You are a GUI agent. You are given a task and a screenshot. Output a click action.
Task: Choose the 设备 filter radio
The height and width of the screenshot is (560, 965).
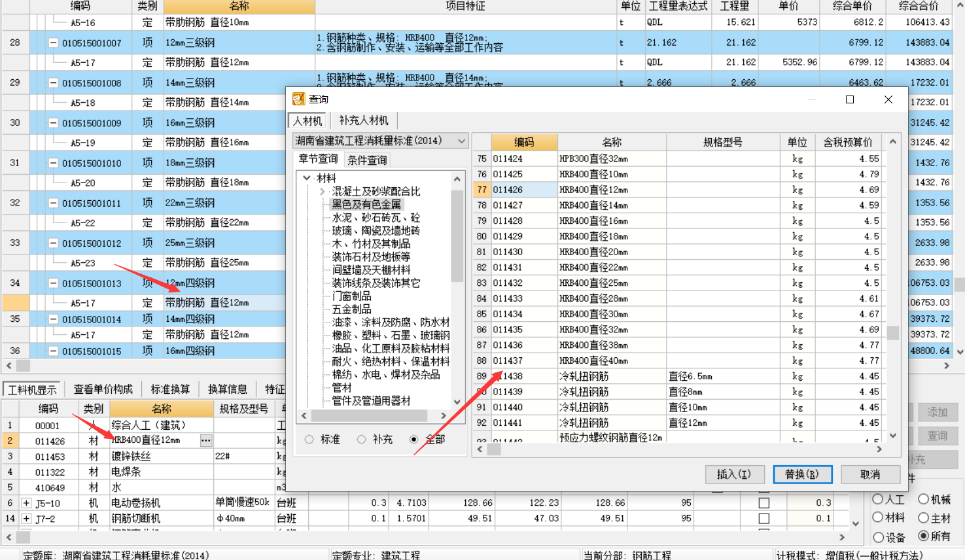[878, 536]
